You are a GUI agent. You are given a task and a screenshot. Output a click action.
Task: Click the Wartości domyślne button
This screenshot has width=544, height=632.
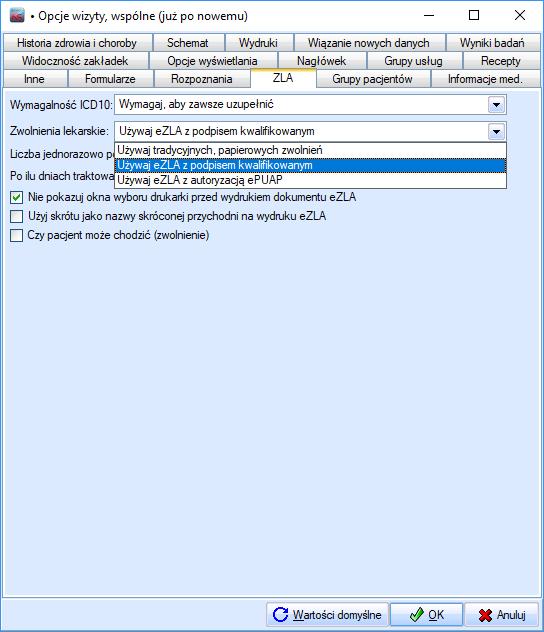tap(327, 615)
